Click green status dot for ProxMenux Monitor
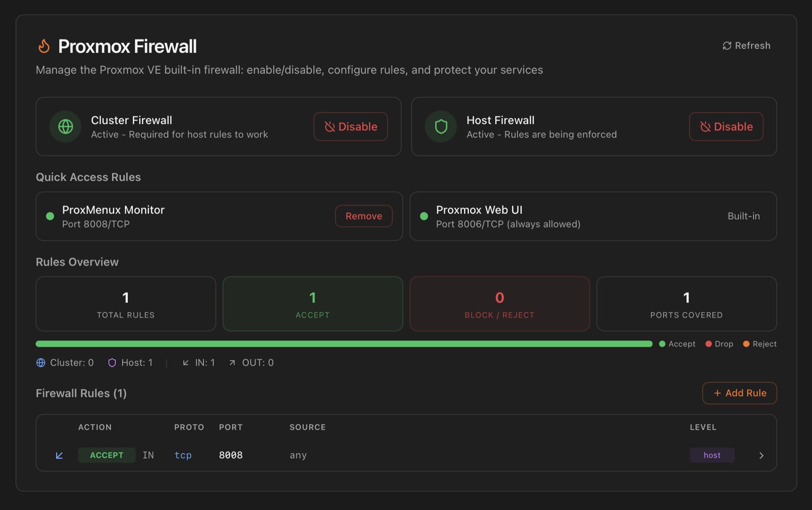This screenshot has width=812, height=510. (50, 216)
